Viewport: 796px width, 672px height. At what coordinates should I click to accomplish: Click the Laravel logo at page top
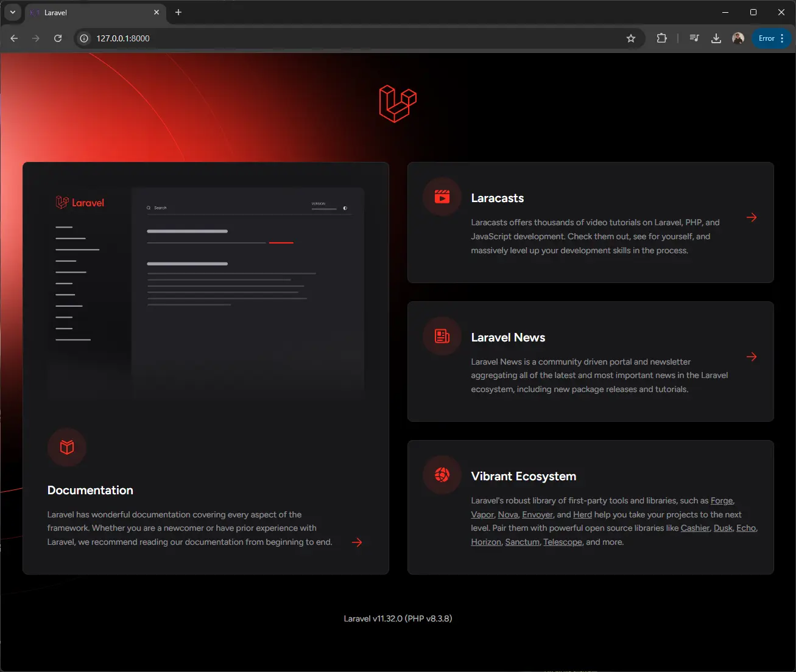pyautogui.click(x=398, y=103)
